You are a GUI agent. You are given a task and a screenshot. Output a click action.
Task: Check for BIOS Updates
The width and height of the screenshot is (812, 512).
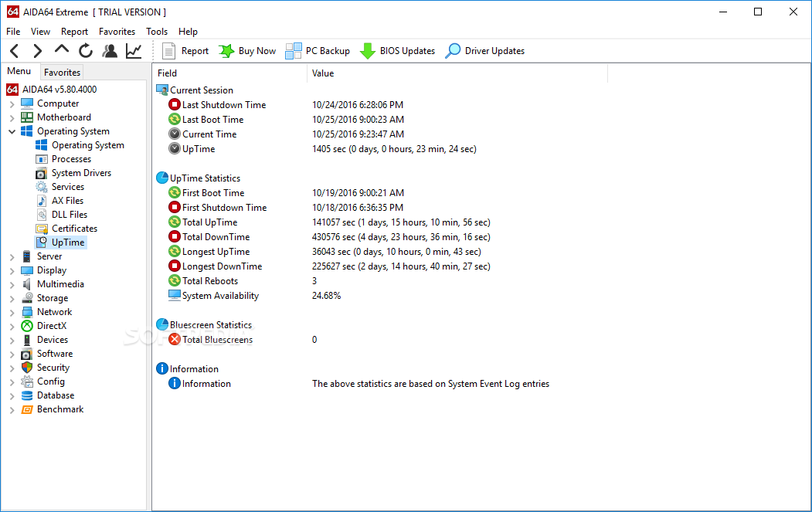coord(397,51)
